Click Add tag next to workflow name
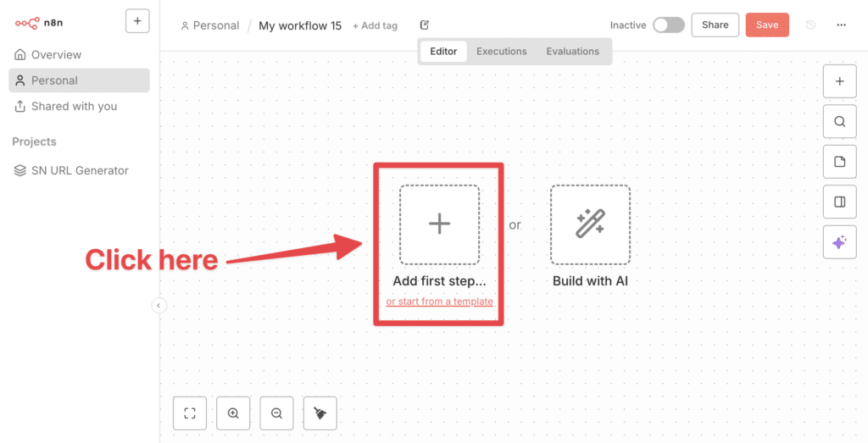The image size is (868, 443). (375, 26)
